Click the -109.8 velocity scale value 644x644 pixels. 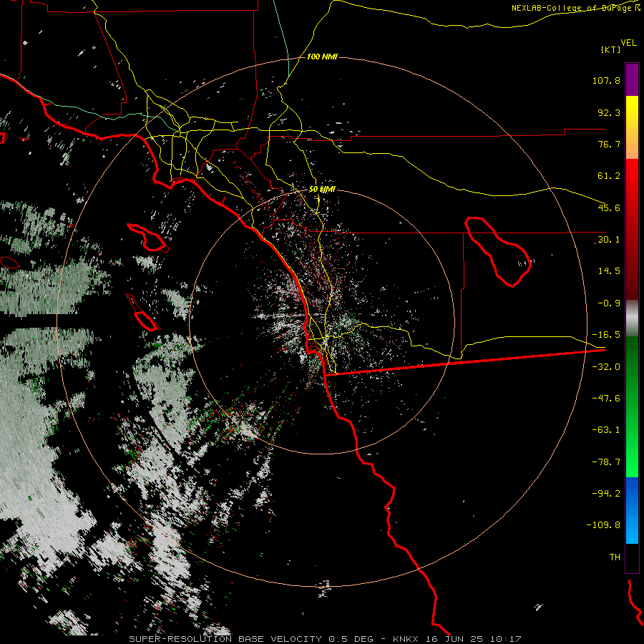(603, 525)
